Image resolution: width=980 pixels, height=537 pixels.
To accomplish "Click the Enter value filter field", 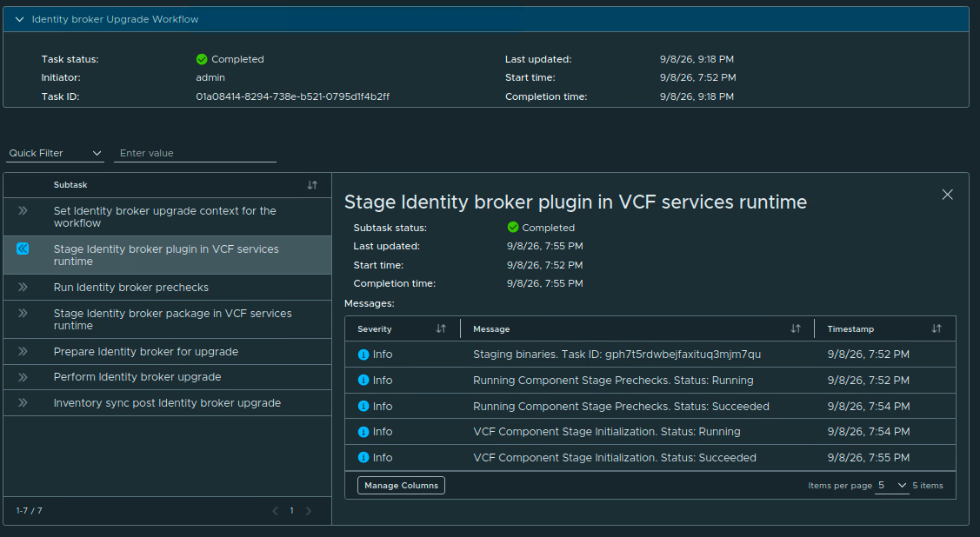I will 195,153.
